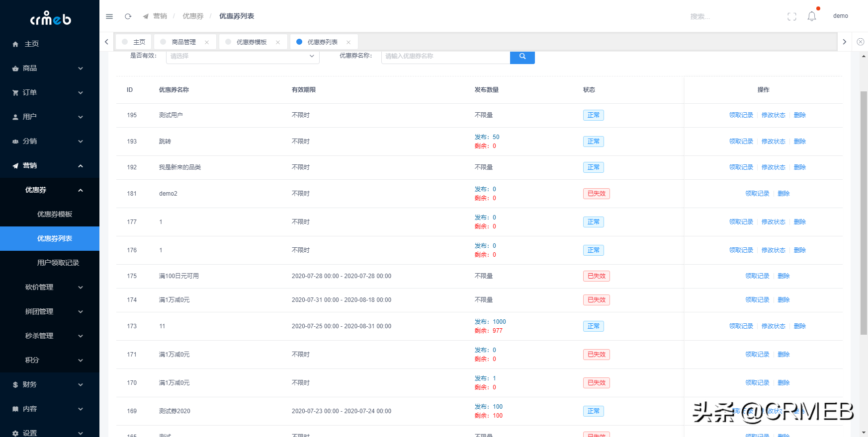Click the scrollbar up arrow

864,56
